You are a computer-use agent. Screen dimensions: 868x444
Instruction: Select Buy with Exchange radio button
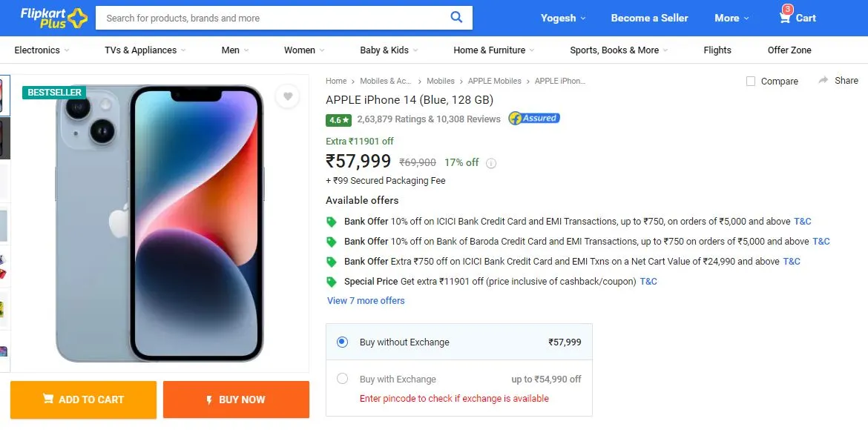[342, 379]
